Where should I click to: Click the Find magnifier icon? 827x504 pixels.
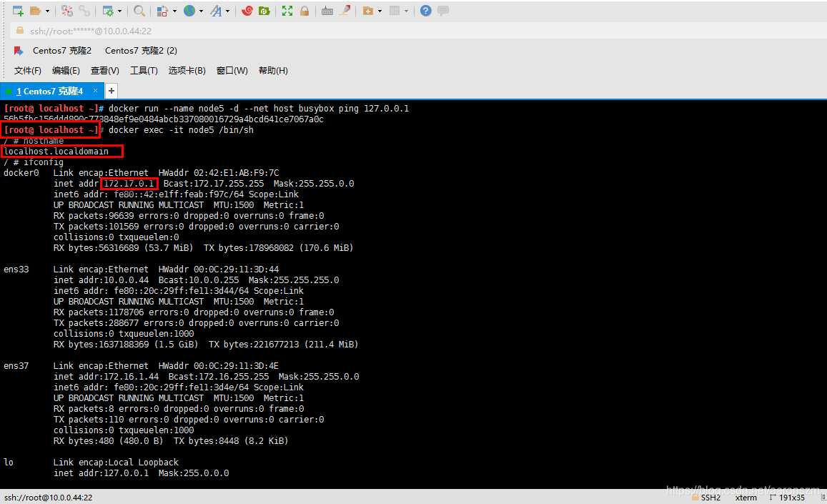click(139, 11)
